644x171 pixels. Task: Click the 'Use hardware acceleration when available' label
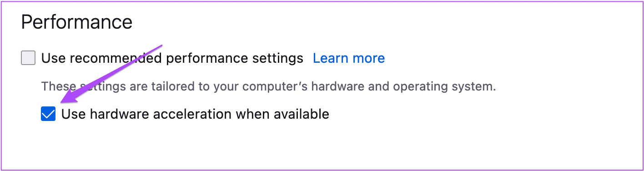pos(195,114)
